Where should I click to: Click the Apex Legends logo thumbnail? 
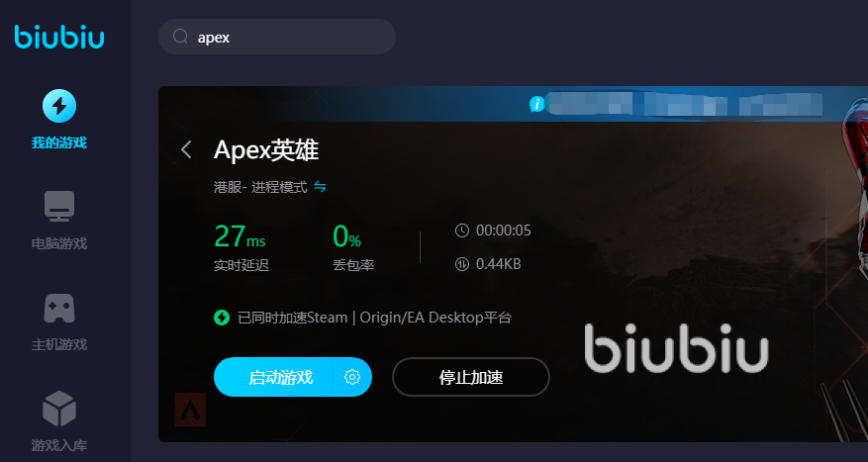(190, 410)
